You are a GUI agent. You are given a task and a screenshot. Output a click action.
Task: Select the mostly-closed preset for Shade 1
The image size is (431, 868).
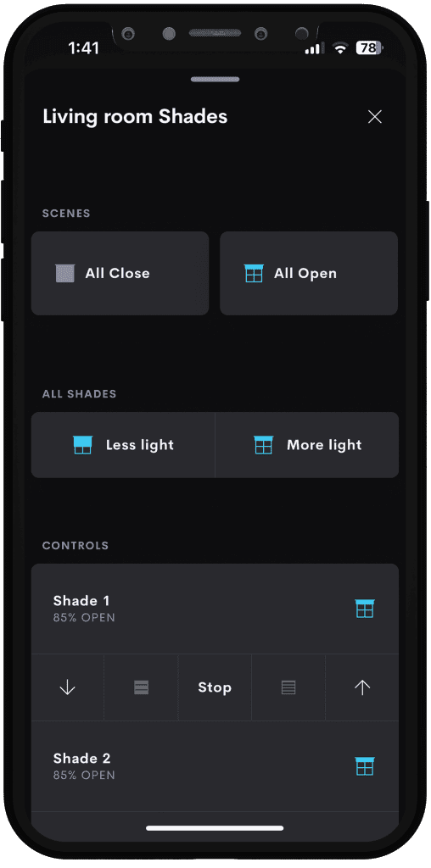click(x=142, y=687)
